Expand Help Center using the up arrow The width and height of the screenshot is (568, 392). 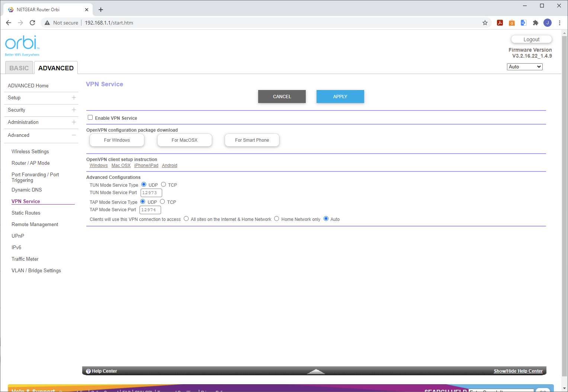[x=316, y=371]
